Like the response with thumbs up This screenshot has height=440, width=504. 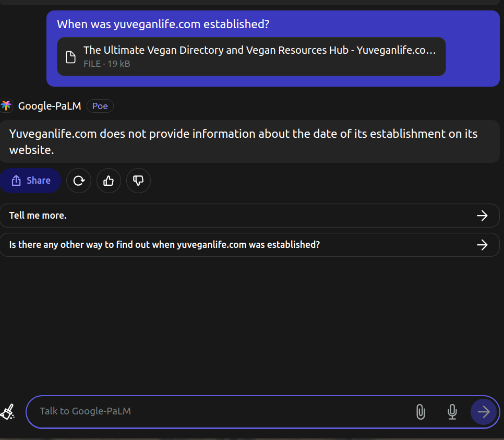(x=109, y=181)
